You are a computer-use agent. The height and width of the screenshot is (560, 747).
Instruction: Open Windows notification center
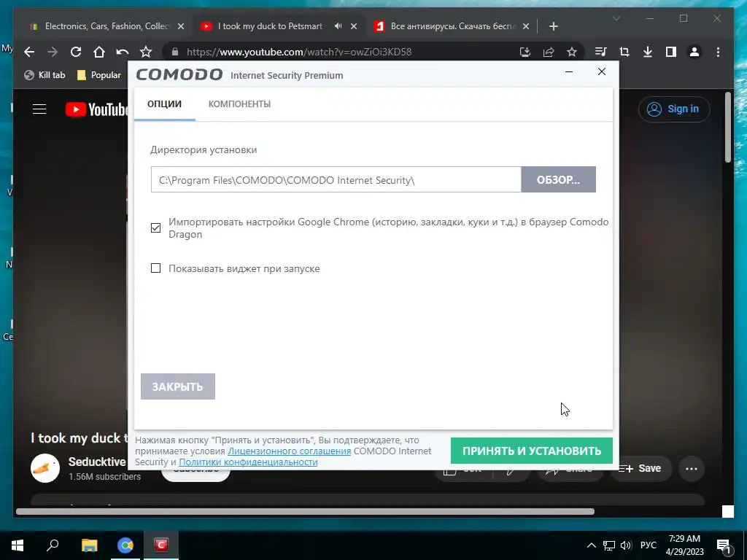(x=724, y=545)
